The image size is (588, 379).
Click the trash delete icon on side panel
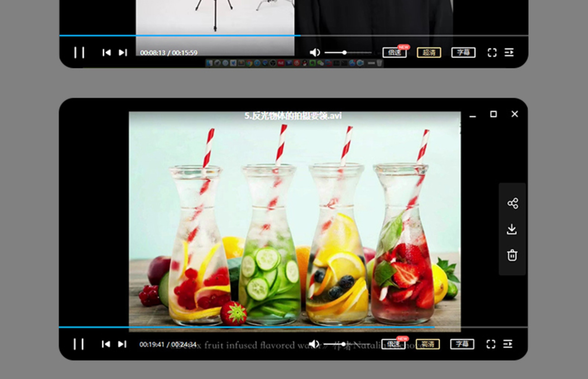512,255
